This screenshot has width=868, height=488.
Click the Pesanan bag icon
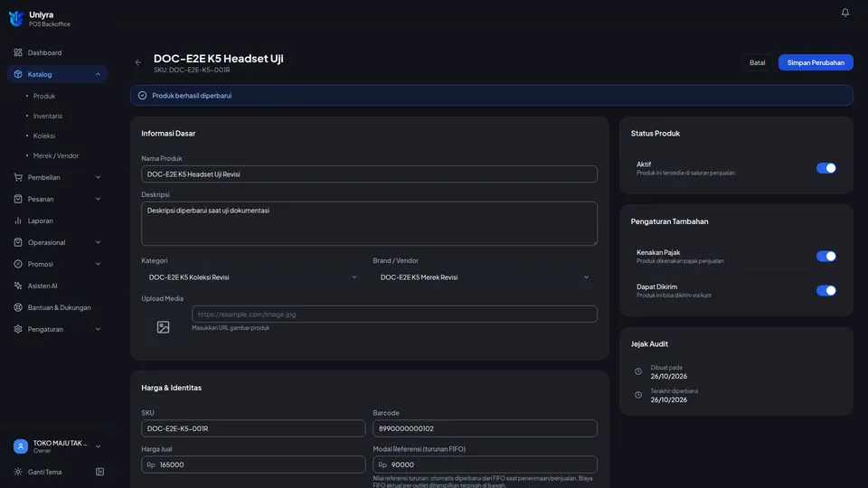(x=18, y=199)
